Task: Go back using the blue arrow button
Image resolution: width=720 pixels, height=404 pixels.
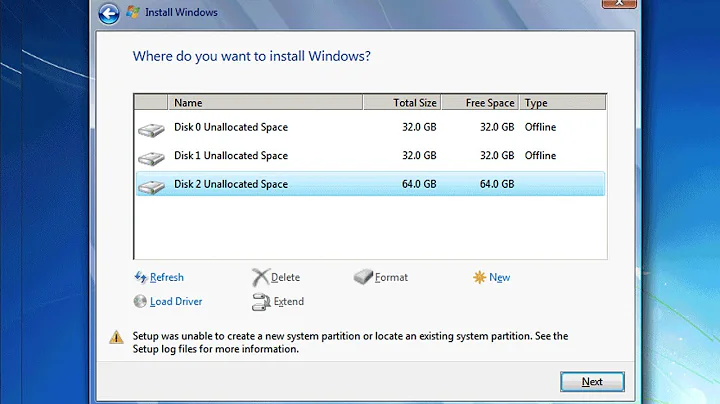Action: (109, 13)
